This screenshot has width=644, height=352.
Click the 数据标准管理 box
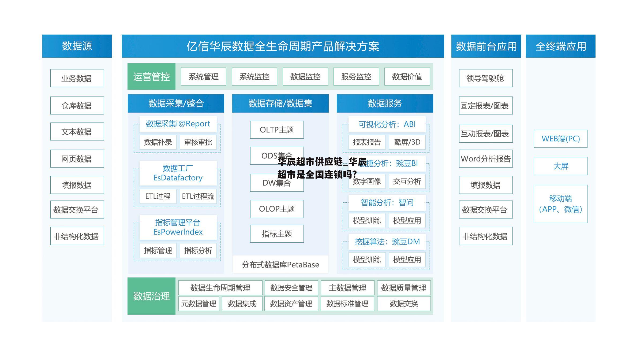click(347, 303)
